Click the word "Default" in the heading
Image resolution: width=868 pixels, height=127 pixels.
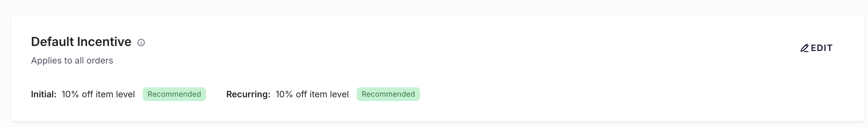[x=53, y=42]
